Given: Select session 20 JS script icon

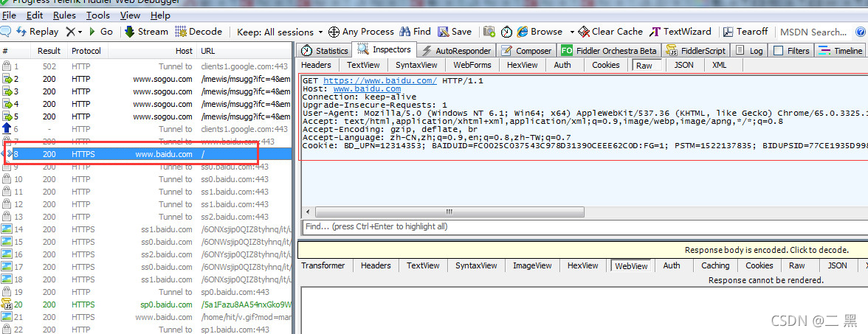Looking at the screenshot, I should tap(7, 304).
